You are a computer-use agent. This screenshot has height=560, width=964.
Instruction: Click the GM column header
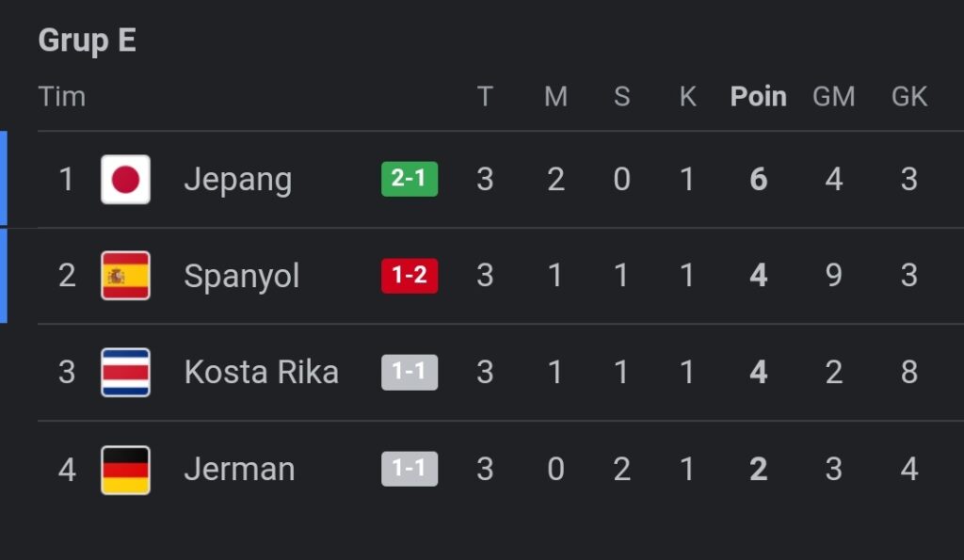(833, 96)
